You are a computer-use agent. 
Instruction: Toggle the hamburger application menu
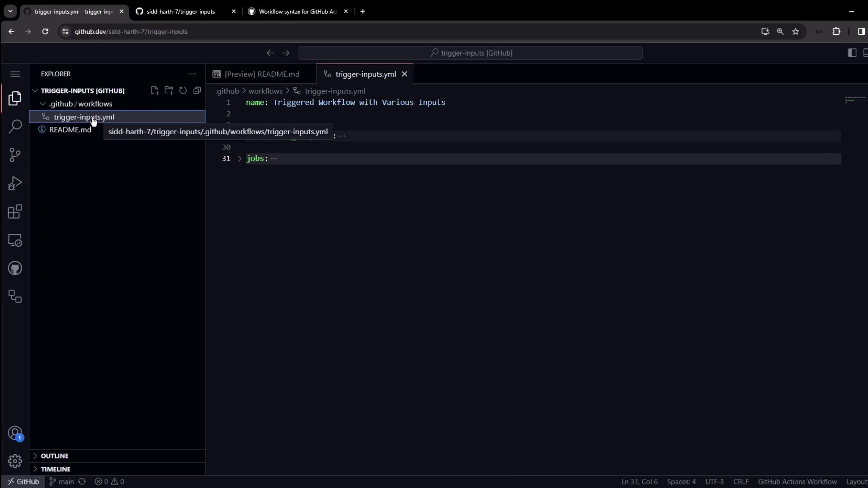(15, 74)
